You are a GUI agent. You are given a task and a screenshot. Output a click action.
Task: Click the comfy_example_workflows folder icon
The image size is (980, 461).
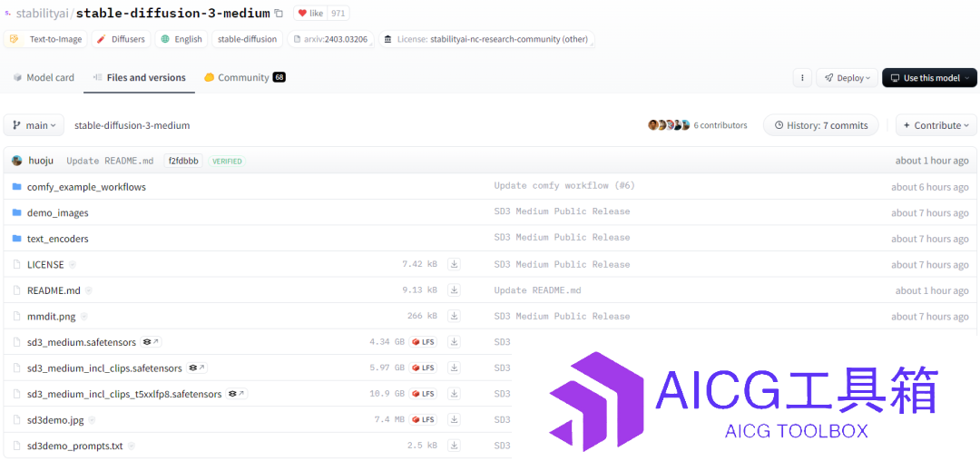pos(17,187)
